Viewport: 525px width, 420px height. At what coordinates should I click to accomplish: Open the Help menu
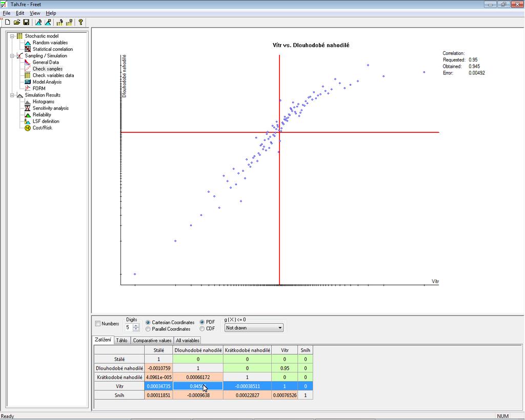coord(51,13)
